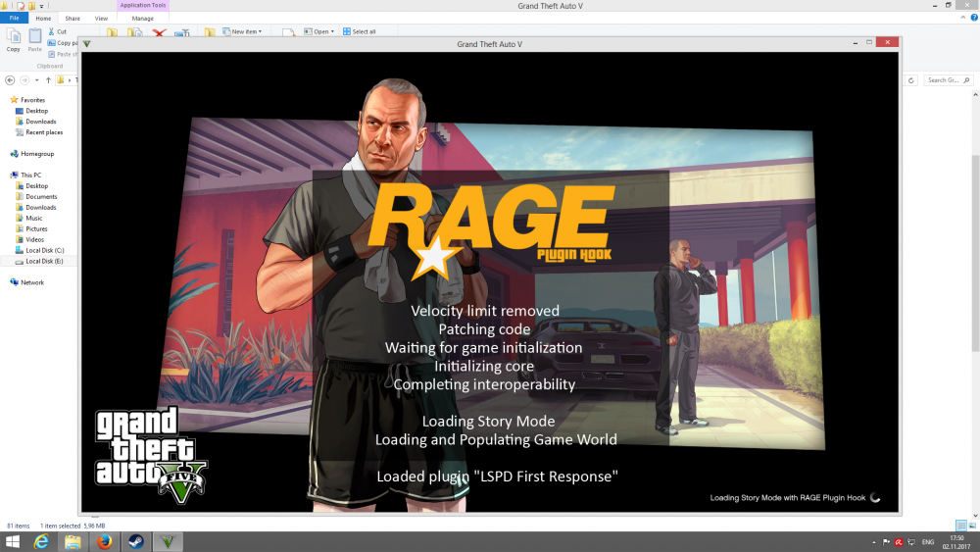Image resolution: width=980 pixels, height=552 pixels.
Task: Click the Paste icon in the ribbon
Action: [x=35, y=36]
